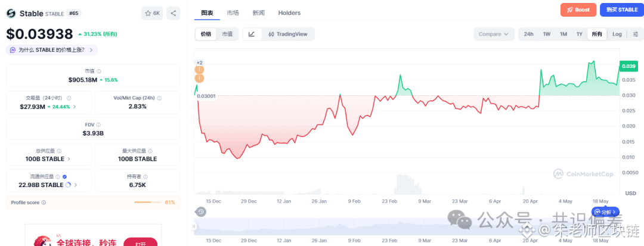Open the Holders tab

(x=289, y=13)
